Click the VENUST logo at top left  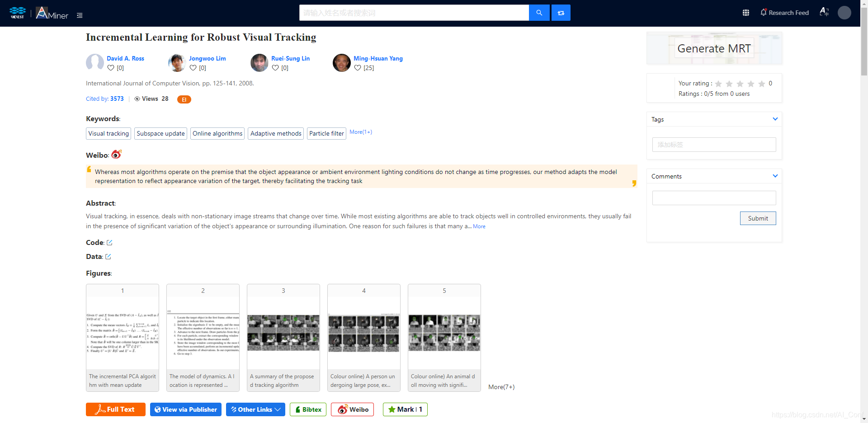(18, 13)
